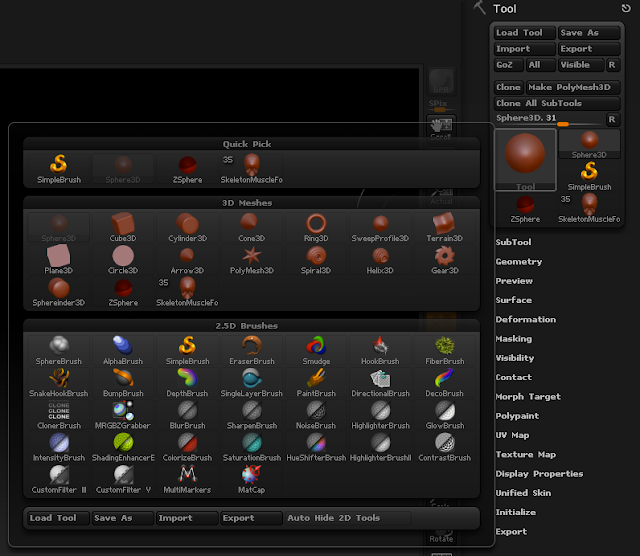Select the DirectionalBrush
Viewport: 640px width, 556px height.
[x=380, y=383]
